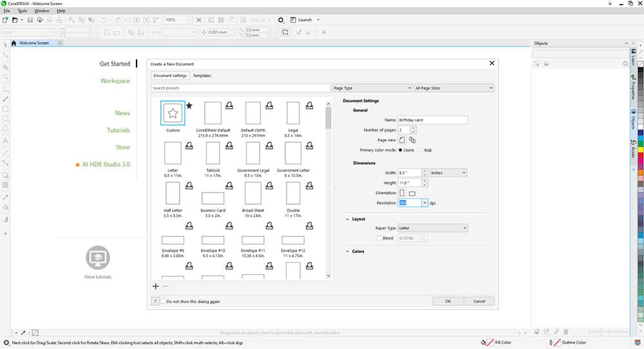Choose landscape orientation icon

[412, 193]
